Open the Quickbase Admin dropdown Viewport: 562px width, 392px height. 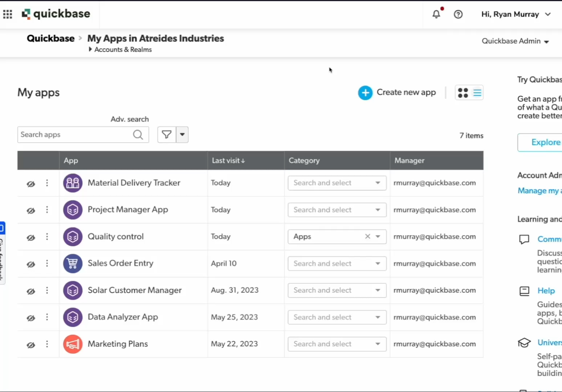515,41
